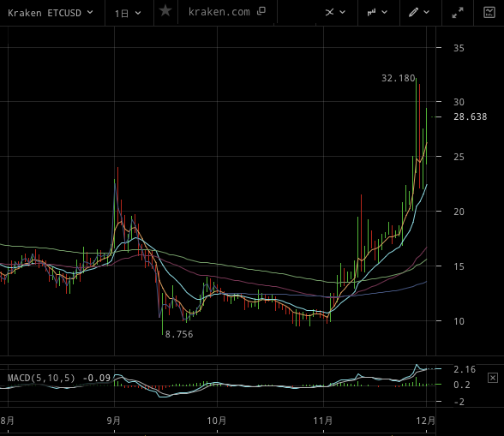Click the 25 price axis label

[459, 157]
